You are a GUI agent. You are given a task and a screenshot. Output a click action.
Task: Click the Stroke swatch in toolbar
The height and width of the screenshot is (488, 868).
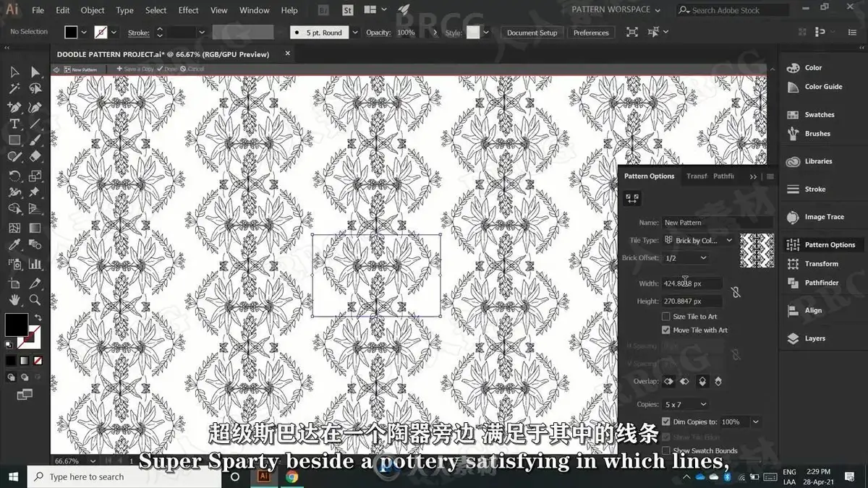(x=30, y=338)
